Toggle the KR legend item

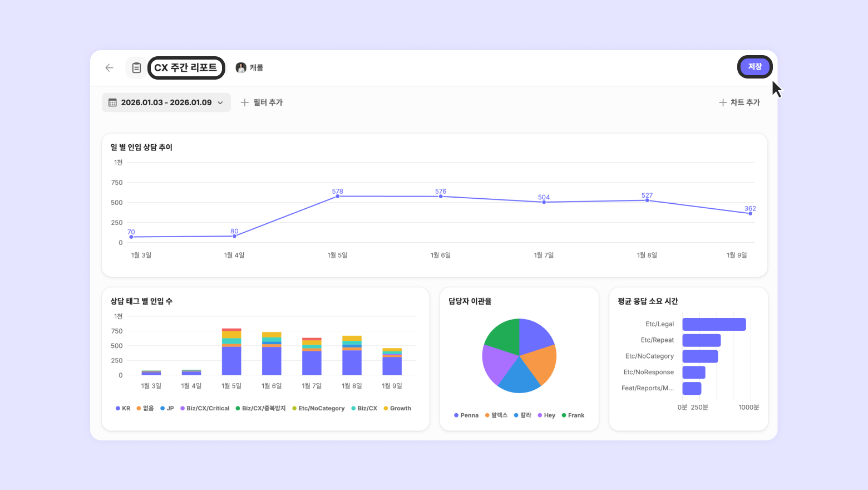123,408
